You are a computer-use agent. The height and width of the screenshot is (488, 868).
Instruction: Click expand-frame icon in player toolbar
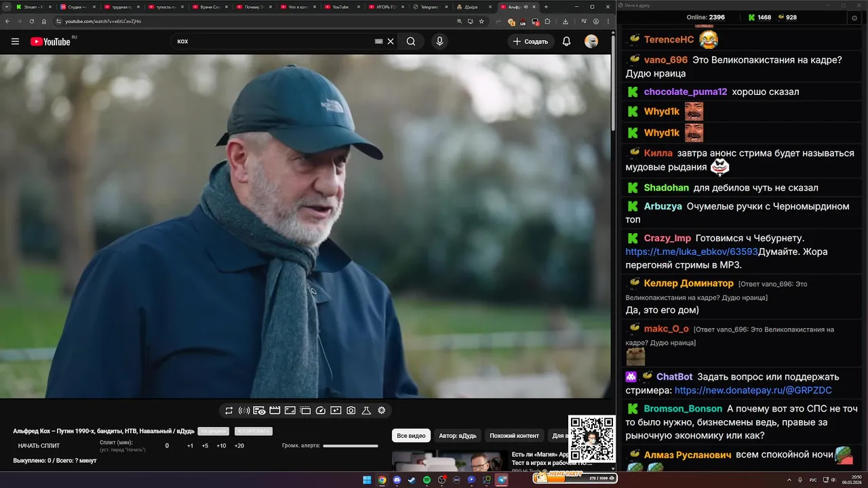290,411
